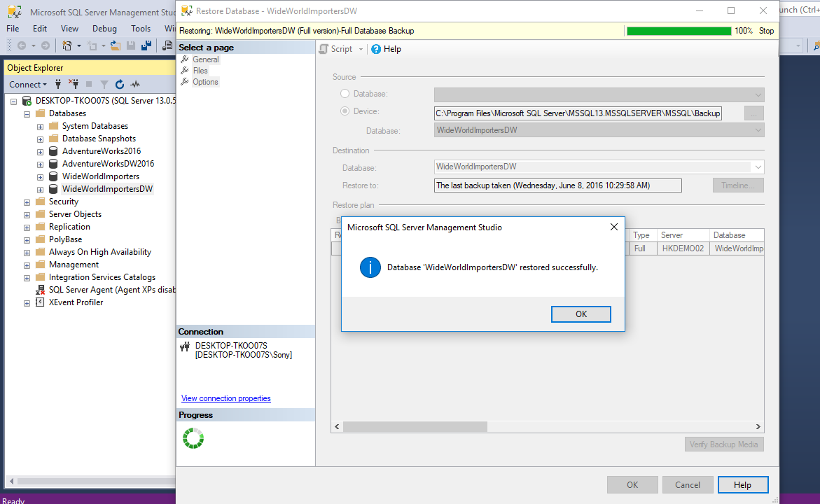
Task: Click the Connect Object Explorer plug icon
Action: 58,84
